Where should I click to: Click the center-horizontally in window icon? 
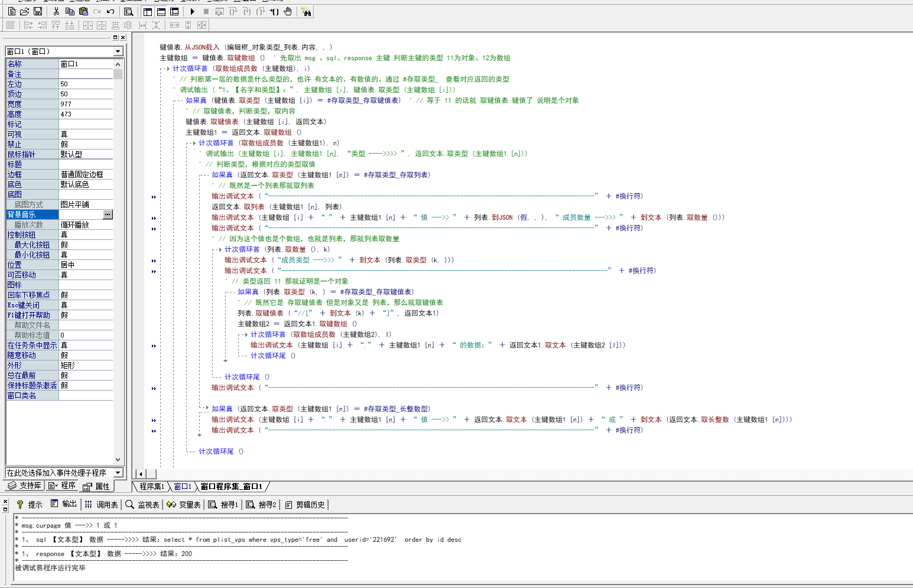(x=88, y=25)
